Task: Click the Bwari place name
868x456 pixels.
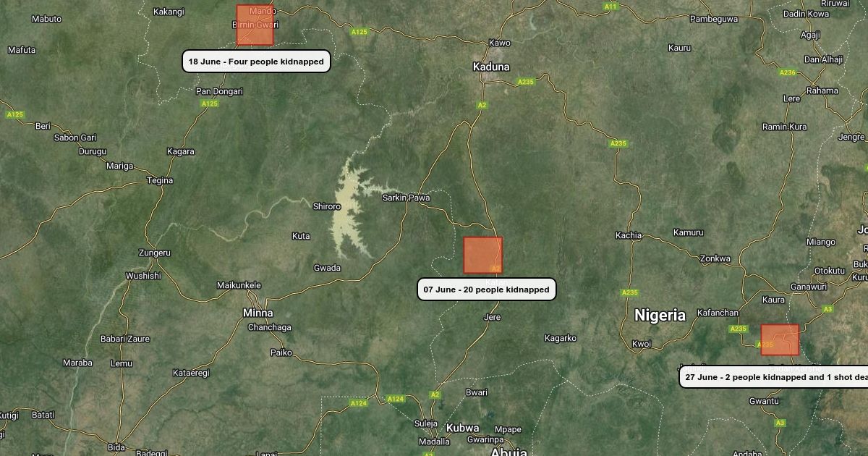Action: (x=477, y=392)
